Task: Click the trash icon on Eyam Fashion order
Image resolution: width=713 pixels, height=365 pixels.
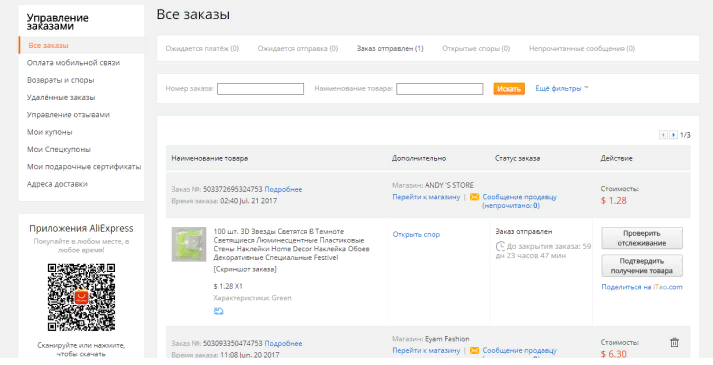Action: 674,343
